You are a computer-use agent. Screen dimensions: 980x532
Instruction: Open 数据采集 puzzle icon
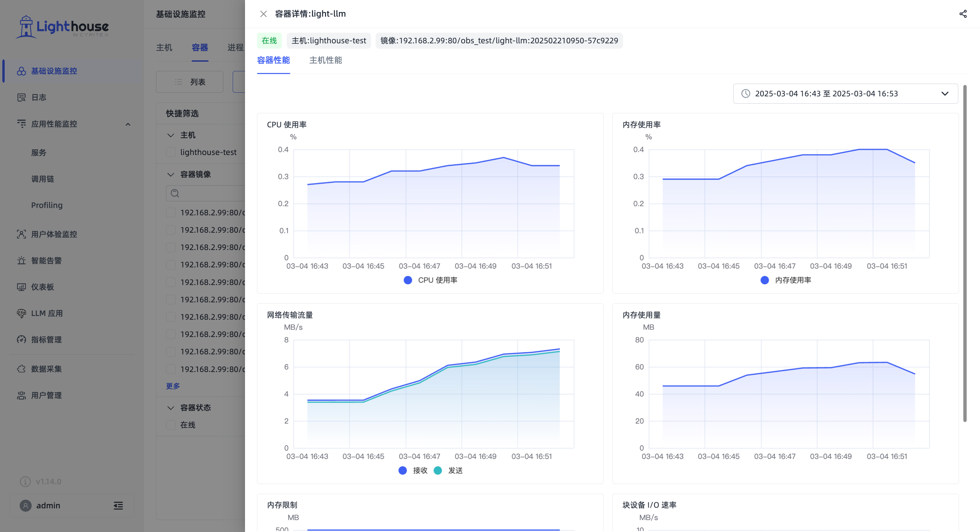click(21, 369)
